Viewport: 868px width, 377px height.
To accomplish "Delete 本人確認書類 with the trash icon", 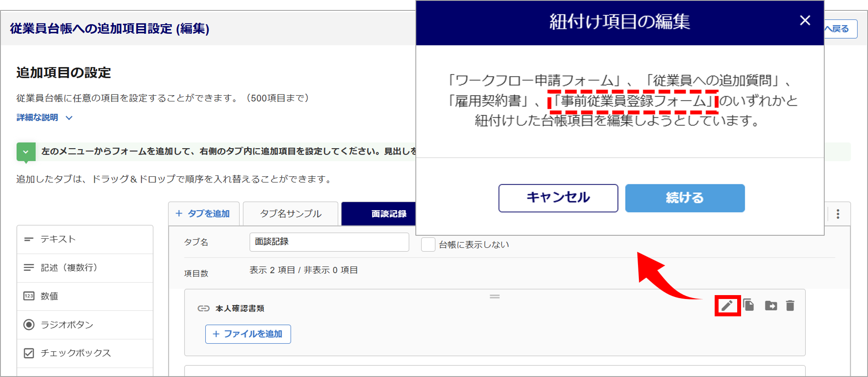I will tap(790, 305).
